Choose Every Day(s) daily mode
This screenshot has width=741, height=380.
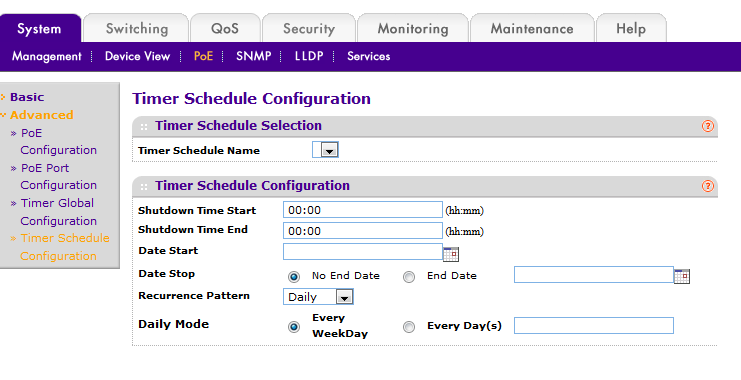pos(409,327)
